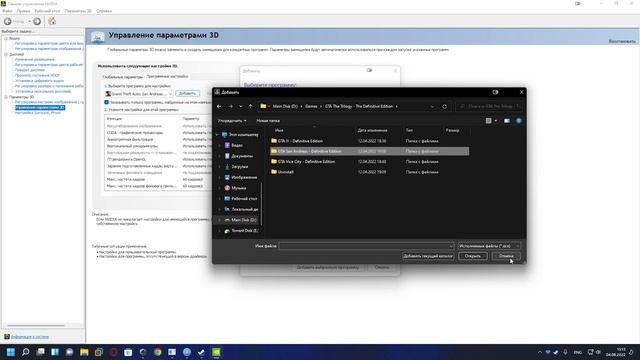Sort by Дата изменения column header
The image size is (640, 360).
pyautogui.click(x=372, y=130)
